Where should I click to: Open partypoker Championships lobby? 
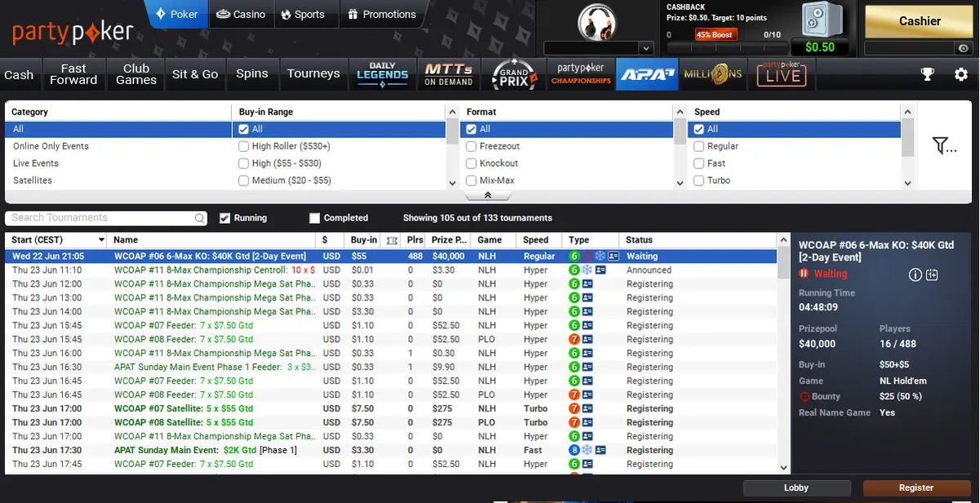click(x=581, y=74)
